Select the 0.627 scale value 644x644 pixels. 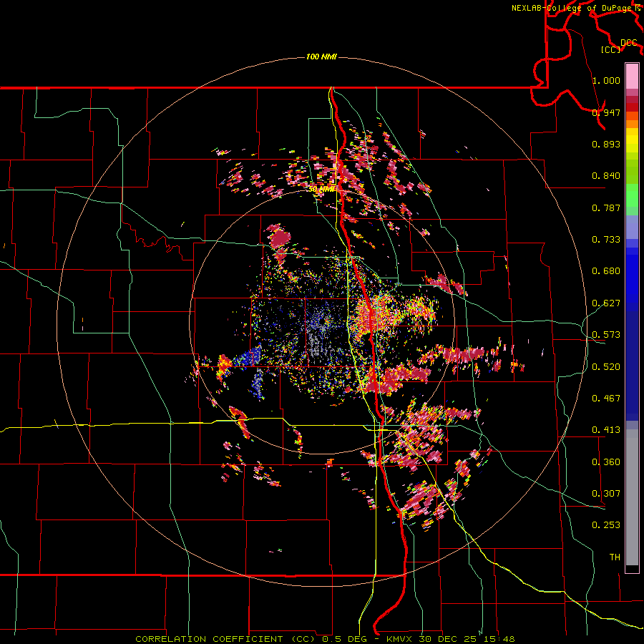606,303
